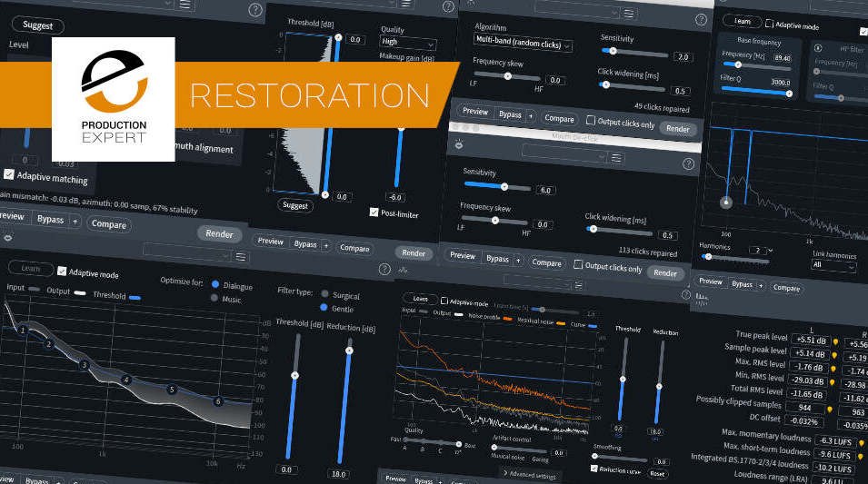This screenshot has height=484, width=868.
Task: Toggle the Adaptive matching checkbox
Action: (9, 173)
